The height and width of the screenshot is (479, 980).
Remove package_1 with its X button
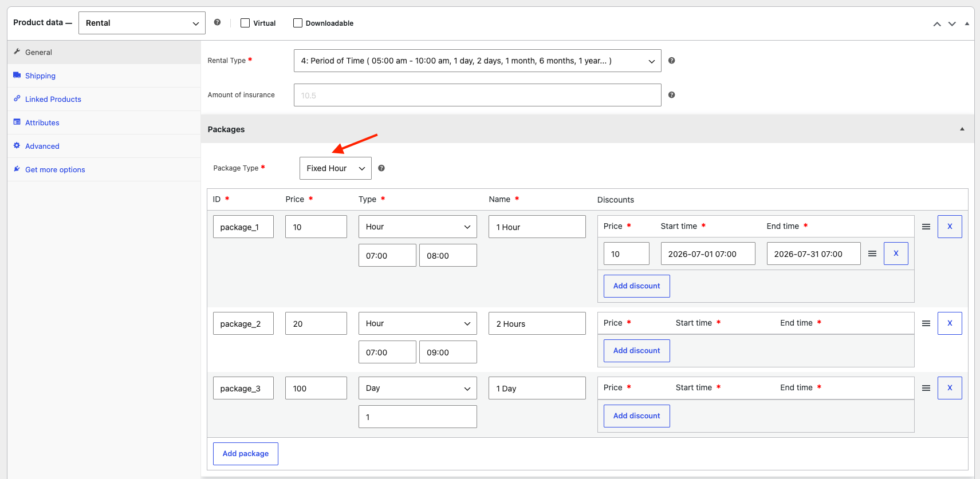click(950, 227)
